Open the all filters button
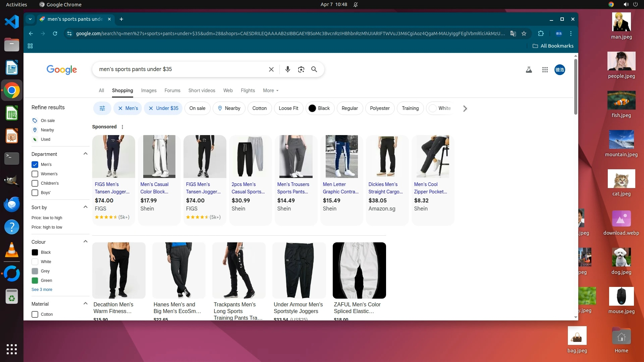 click(102, 108)
